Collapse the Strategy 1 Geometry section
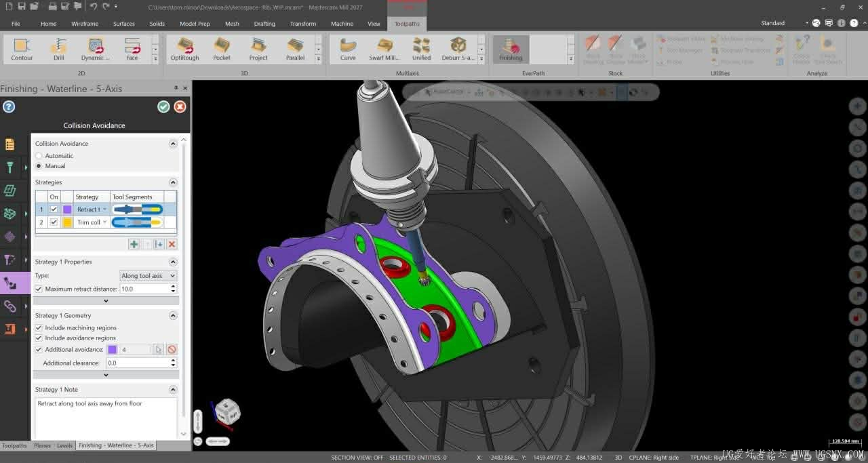 [173, 315]
